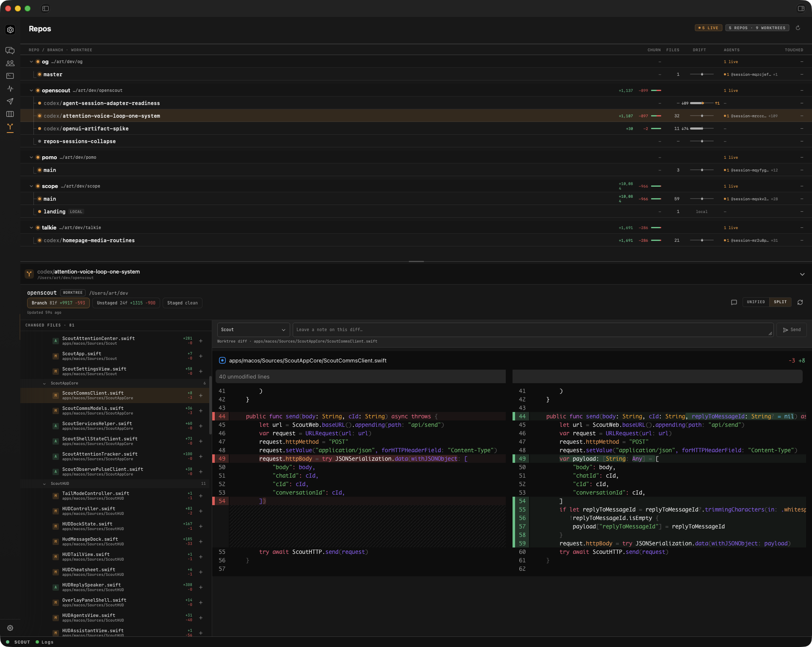Image resolution: width=812 pixels, height=647 pixels.
Task: Collapse the ScoutHUD folder
Action: coord(44,484)
